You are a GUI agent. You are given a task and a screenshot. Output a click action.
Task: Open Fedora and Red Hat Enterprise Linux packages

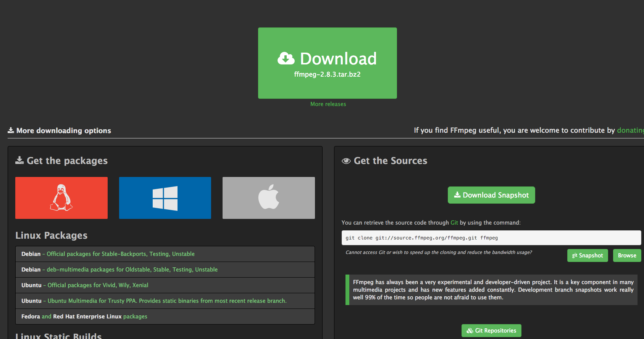coord(165,317)
